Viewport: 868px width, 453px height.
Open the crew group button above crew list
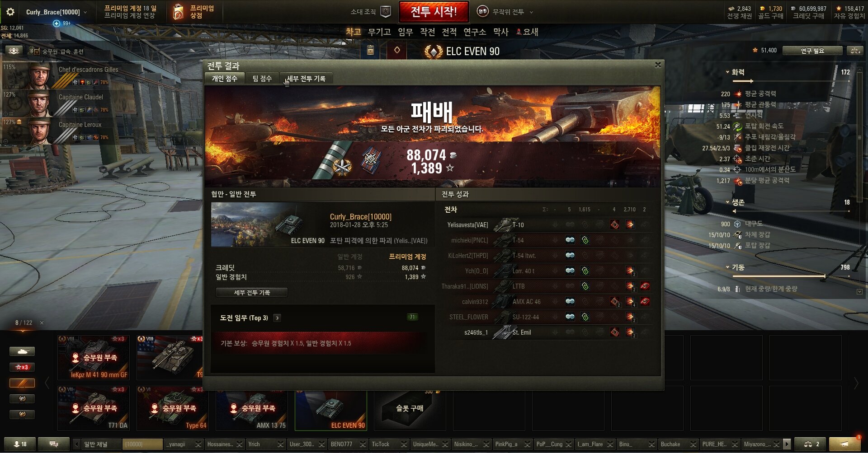[x=14, y=51]
